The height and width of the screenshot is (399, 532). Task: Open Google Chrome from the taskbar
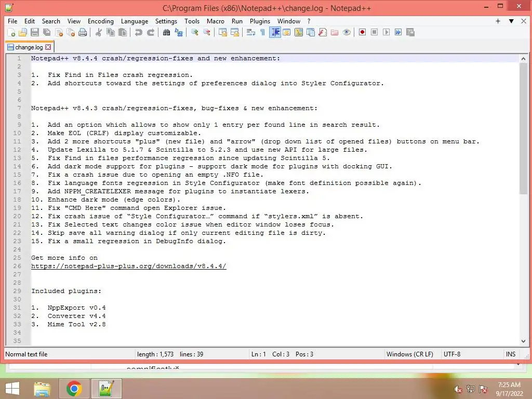click(x=74, y=389)
